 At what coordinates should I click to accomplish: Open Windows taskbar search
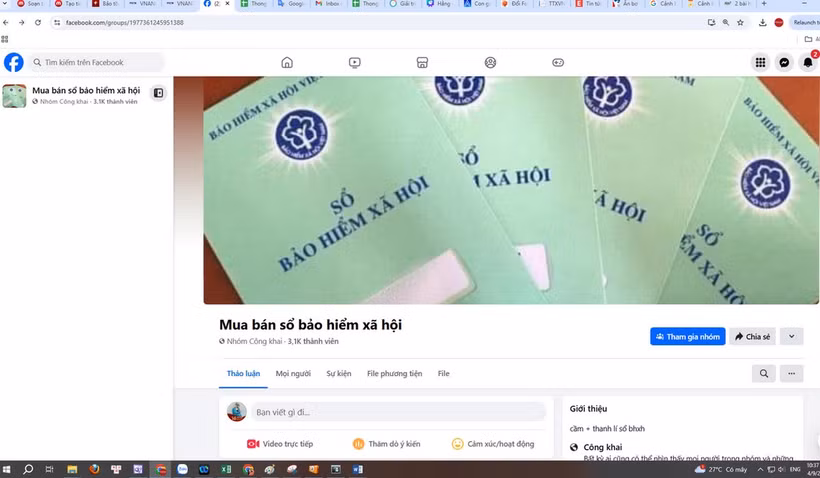coord(28,469)
